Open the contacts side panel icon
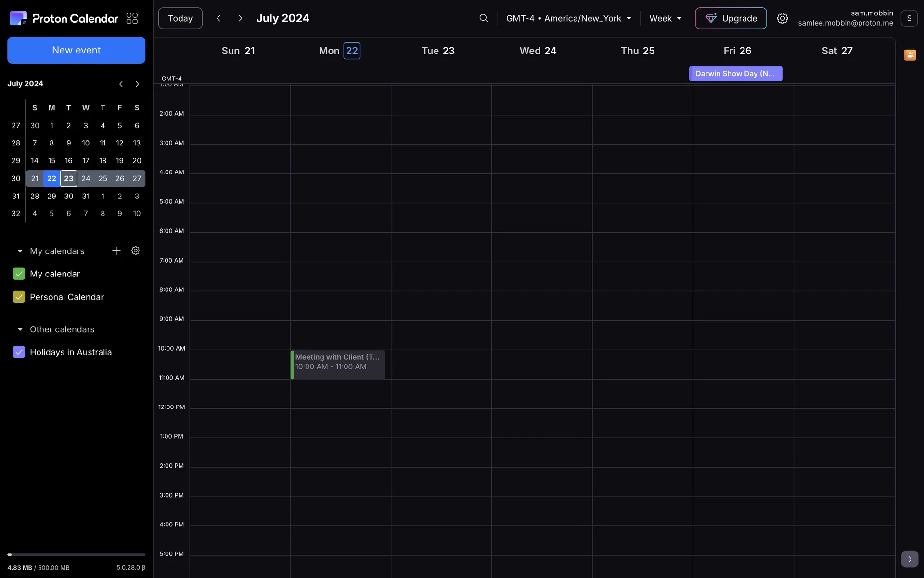Image resolution: width=924 pixels, height=578 pixels. [x=909, y=55]
